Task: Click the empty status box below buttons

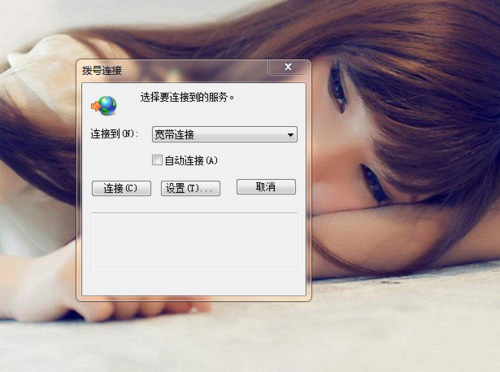Action: (194, 241)
